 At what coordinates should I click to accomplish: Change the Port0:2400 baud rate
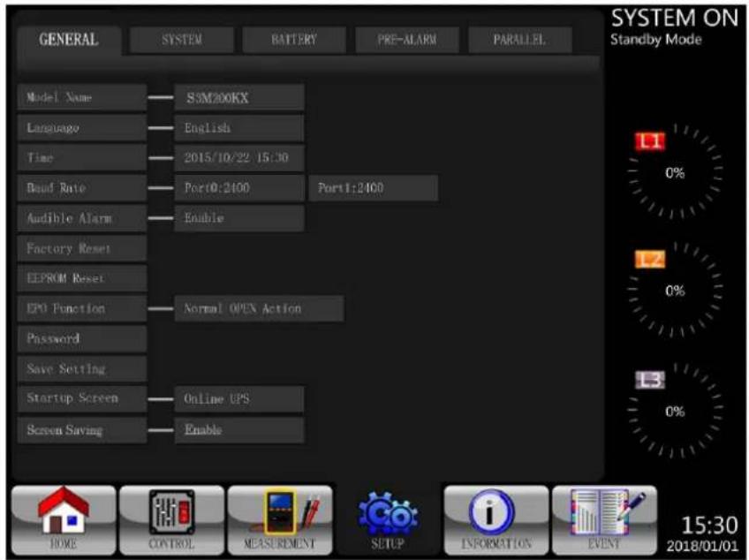(239, 188)
